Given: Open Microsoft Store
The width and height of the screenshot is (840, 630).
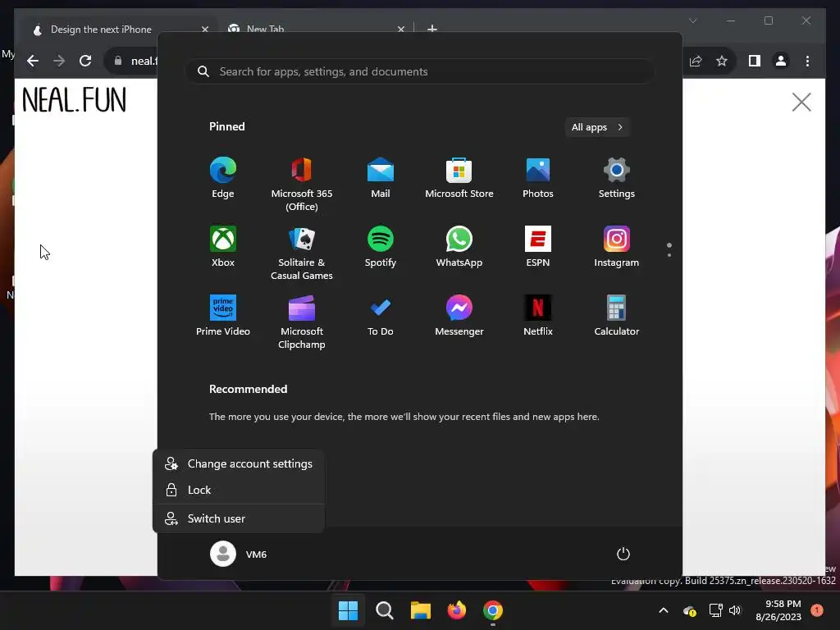Looking at the screenshot, I should point(459,178).
